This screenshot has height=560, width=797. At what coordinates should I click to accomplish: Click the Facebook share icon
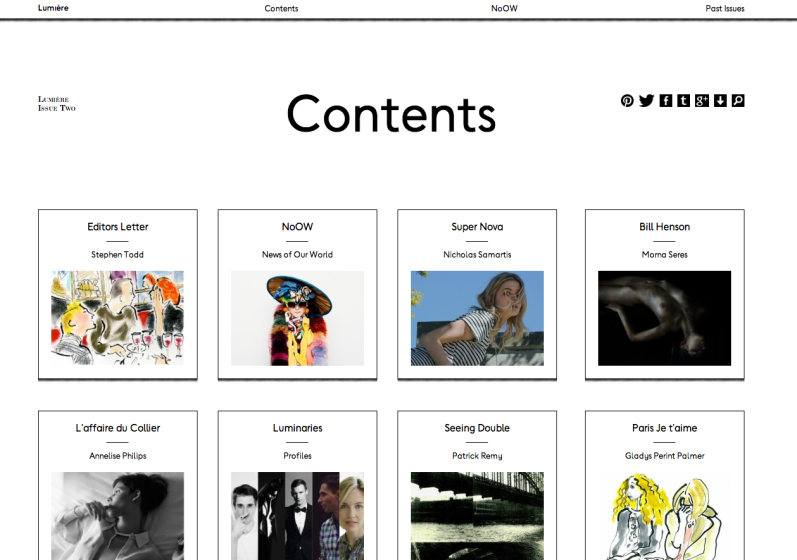666,100
